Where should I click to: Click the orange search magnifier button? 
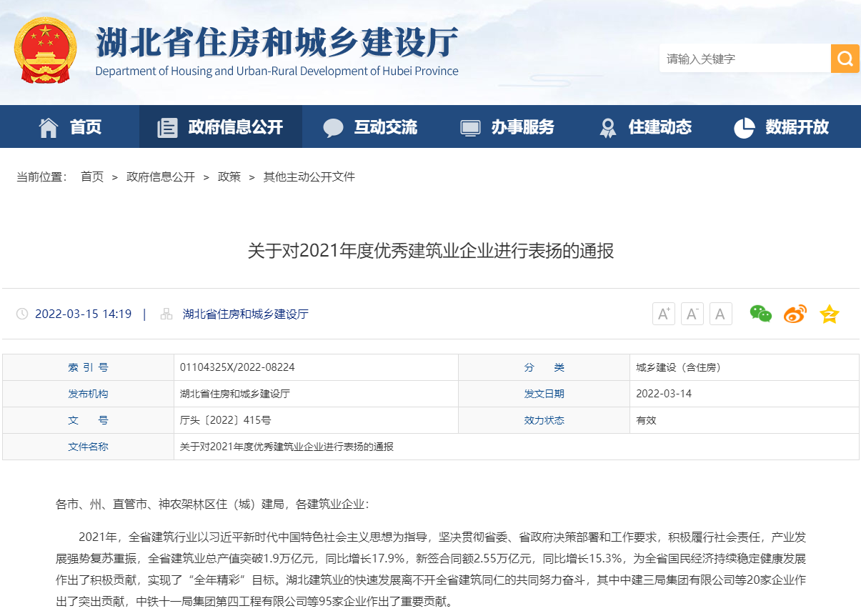[845, 59]
